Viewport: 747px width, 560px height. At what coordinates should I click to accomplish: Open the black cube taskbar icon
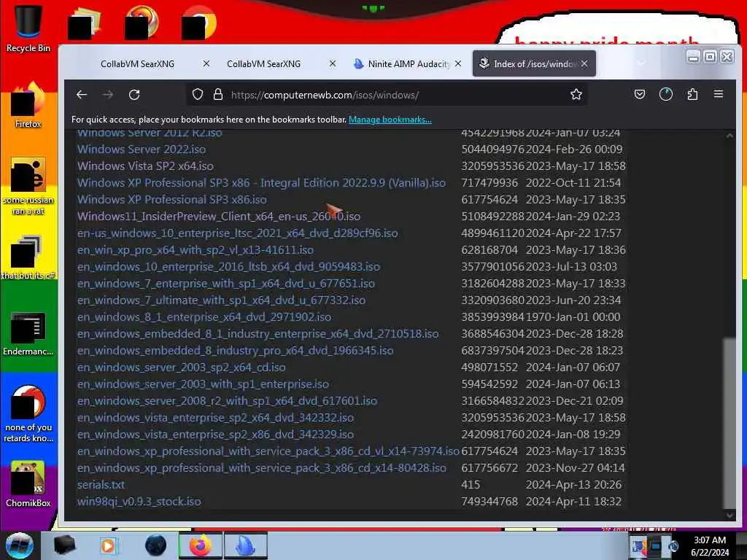click(64, 545)
